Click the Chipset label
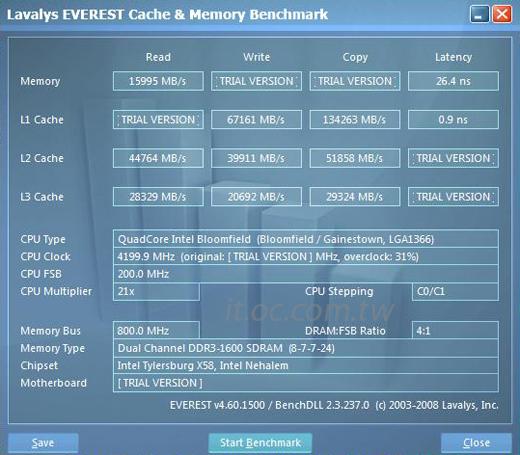This screenshot has height=455, width=520. [x=39, y=366]
